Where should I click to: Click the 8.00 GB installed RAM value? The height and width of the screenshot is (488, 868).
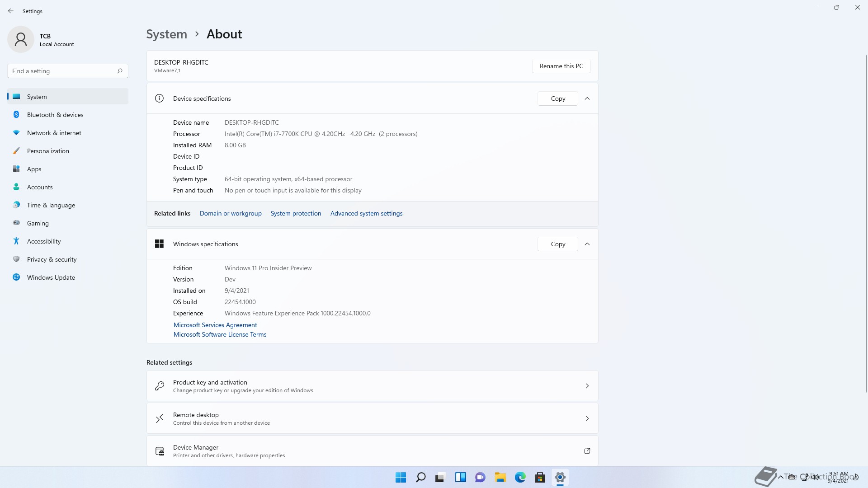[x=235, y=145]
